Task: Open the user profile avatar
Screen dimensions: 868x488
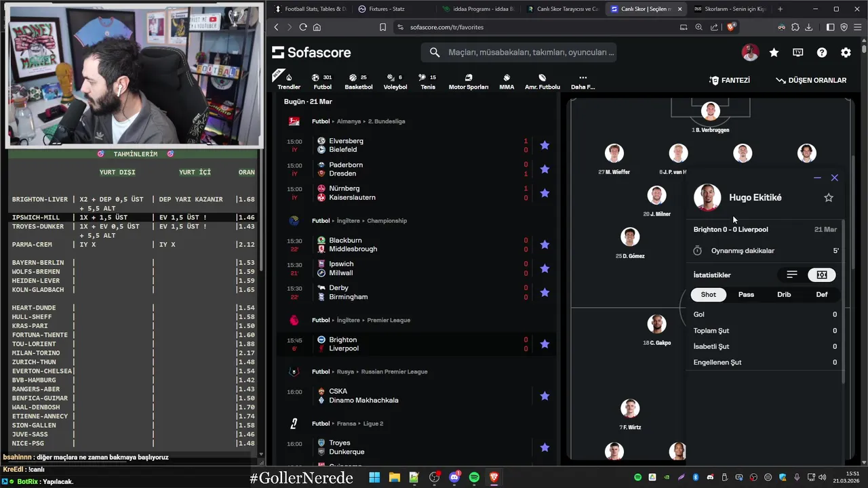Action: [x=750, y=52]
